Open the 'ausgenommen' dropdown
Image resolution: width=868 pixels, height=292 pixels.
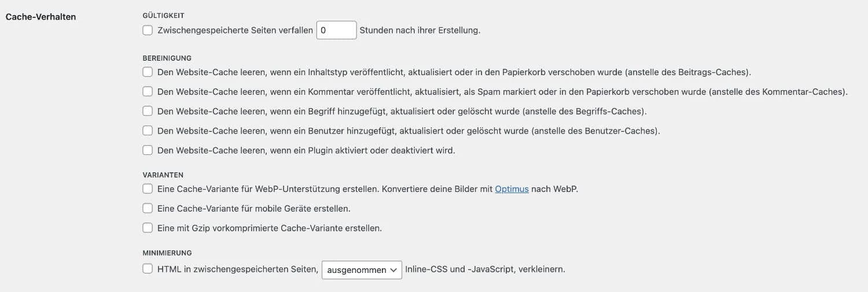pyautogui.click(x=362, y=269)
